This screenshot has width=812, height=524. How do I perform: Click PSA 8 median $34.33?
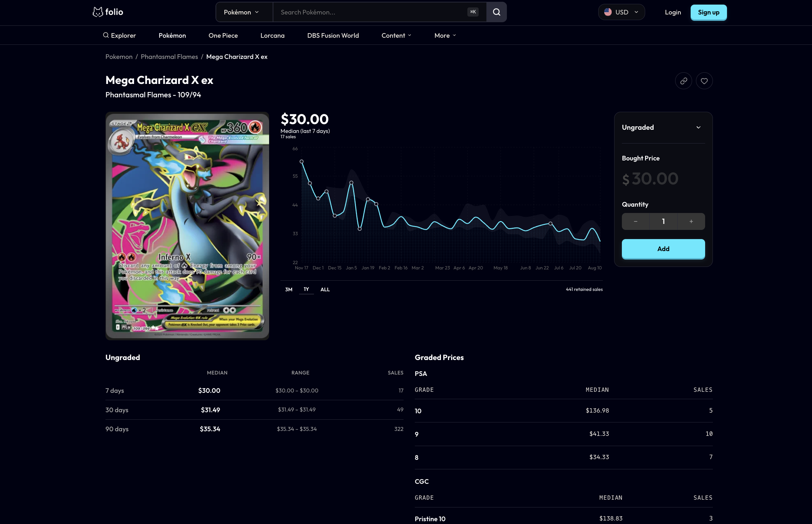(599, 457)
